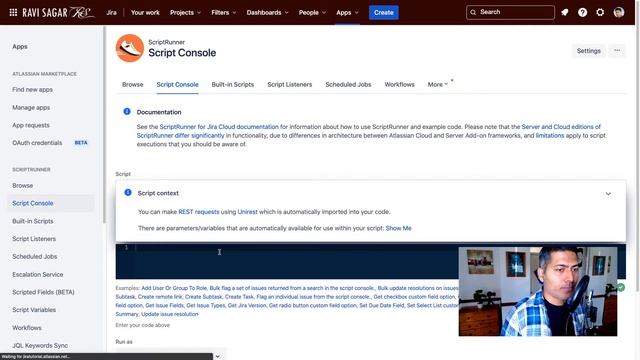Open the settings gear icon
The width and height of the screenshot is (640, 360).
tap(600, 12)
